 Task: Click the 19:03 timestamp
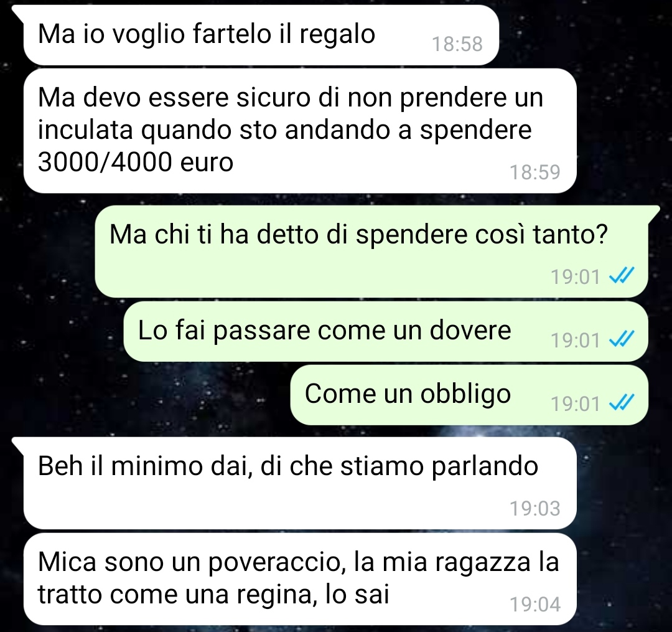pyautogui.click(x=535, y=508)
